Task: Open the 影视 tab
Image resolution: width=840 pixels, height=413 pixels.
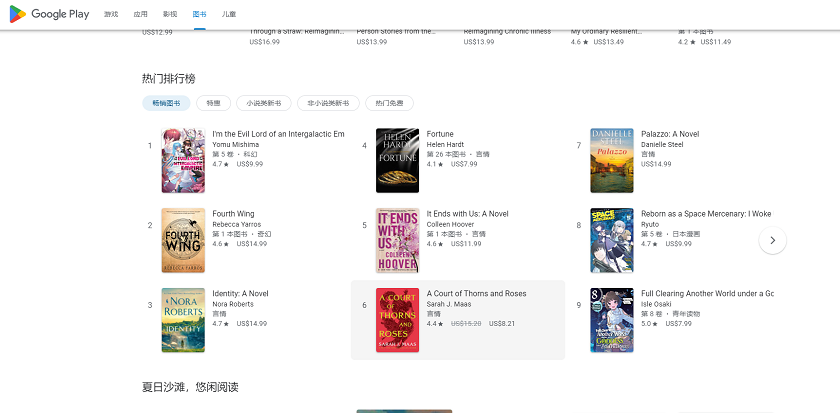Action: pos(170,14)
